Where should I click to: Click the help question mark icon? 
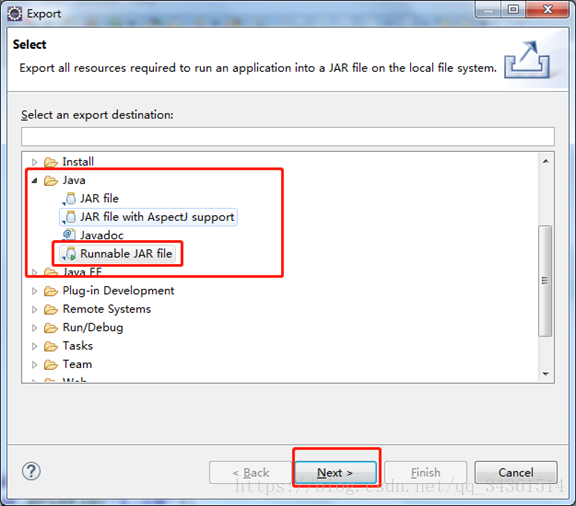click(x=31, y=471)
